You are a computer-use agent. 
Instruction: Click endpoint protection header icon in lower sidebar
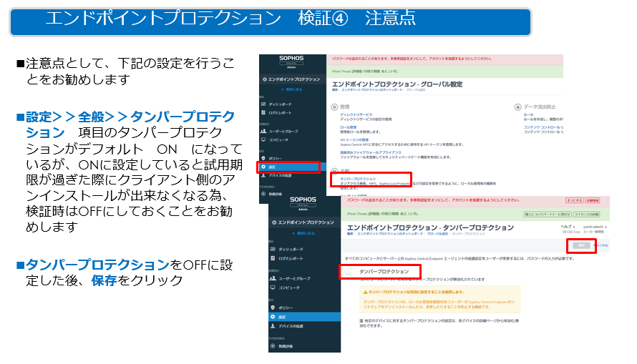tap(274, 222)
